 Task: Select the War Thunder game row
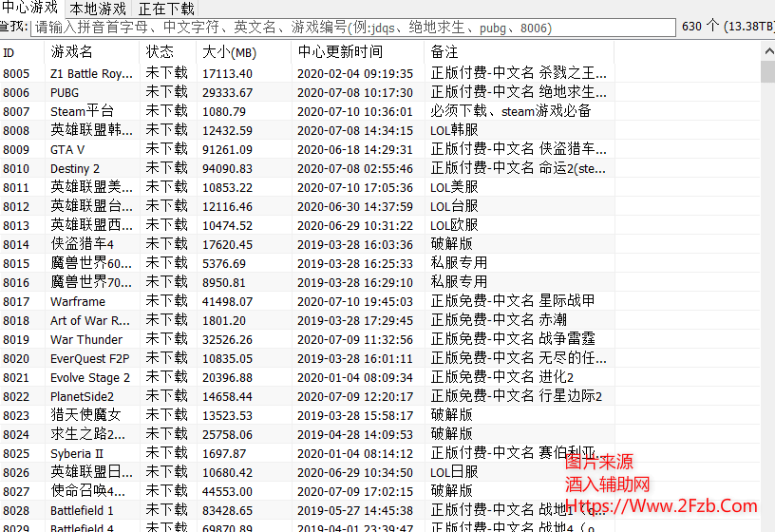(x=307, y=340)
